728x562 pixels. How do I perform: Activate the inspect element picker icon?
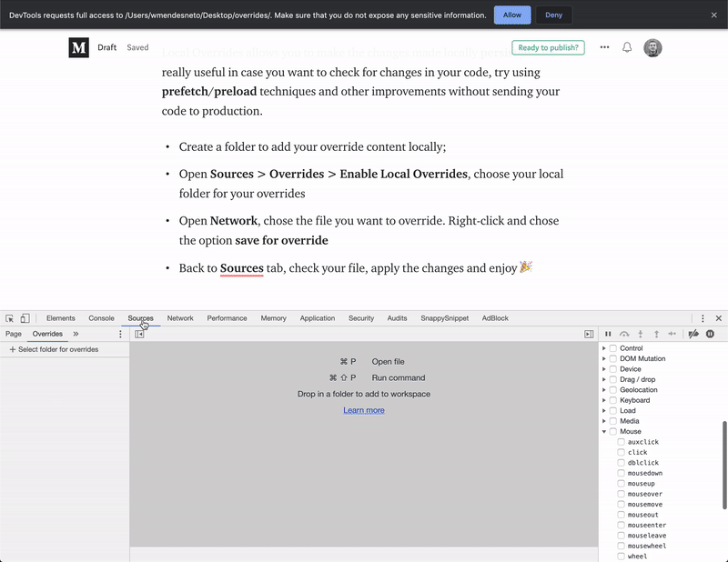click(9, 318)
